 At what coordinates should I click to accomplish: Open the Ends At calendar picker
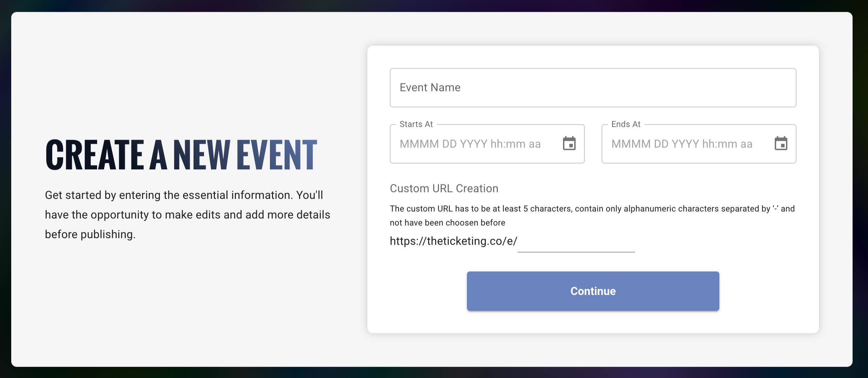[781, 143]
